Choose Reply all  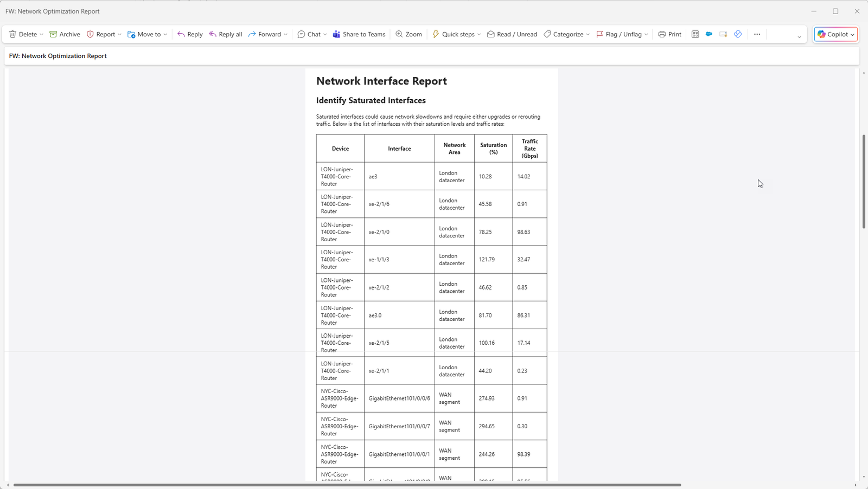pyautogui.click(x=226, y=34)
